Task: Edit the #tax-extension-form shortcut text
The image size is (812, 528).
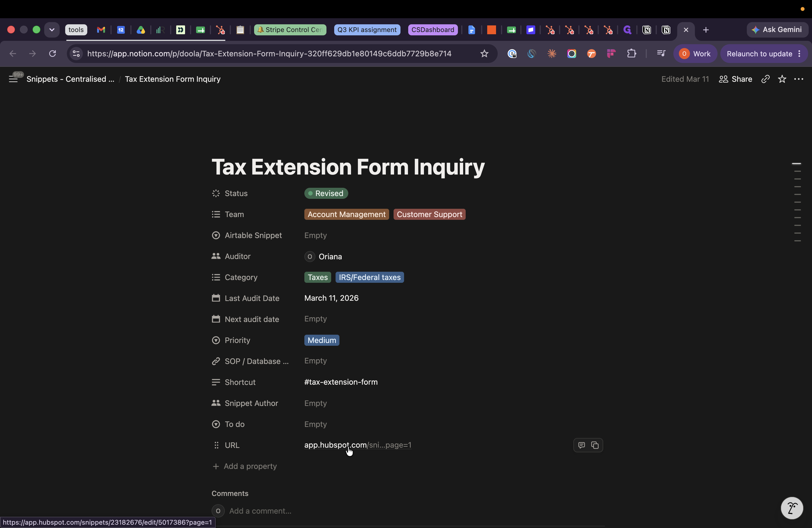Action: [341, 382]
